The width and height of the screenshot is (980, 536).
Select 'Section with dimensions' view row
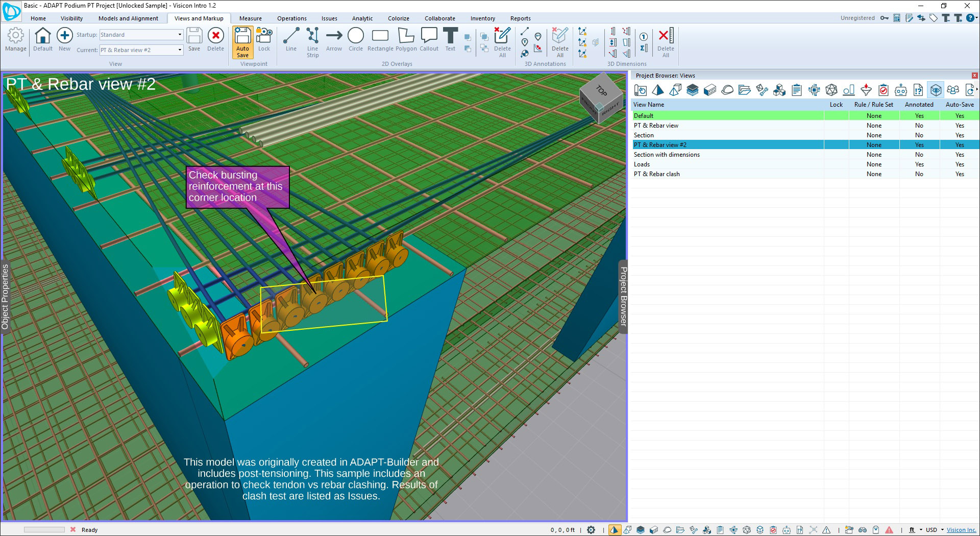805,155
